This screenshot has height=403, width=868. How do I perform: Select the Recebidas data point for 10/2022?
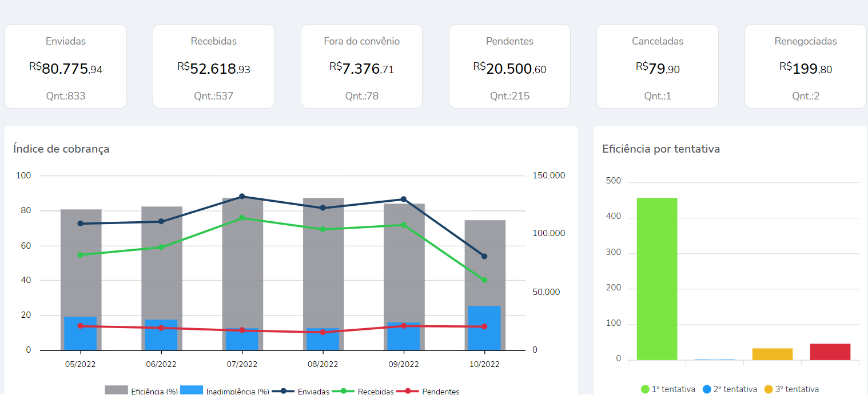(484, 280)
